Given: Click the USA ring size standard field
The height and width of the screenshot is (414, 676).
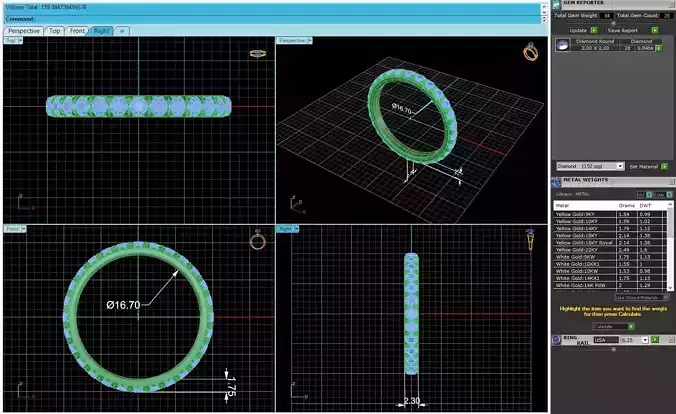Looking at the screenshot, I should pyautogui.click(x=606, y=340).
